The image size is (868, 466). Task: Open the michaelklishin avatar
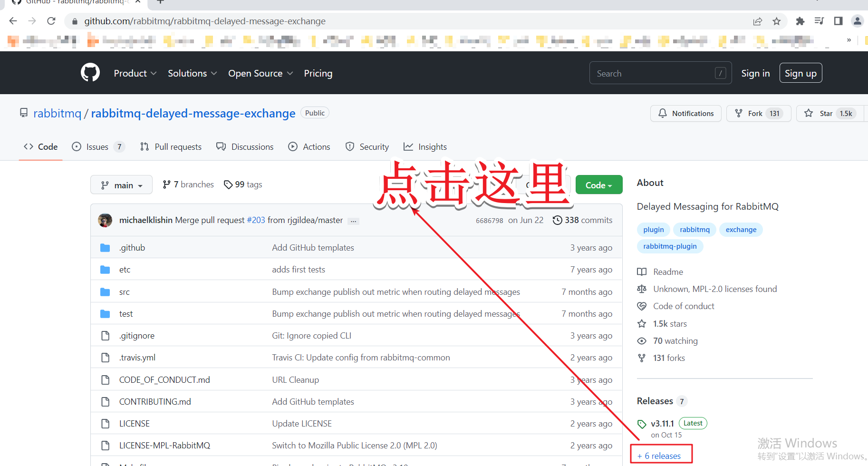[105, 220]
